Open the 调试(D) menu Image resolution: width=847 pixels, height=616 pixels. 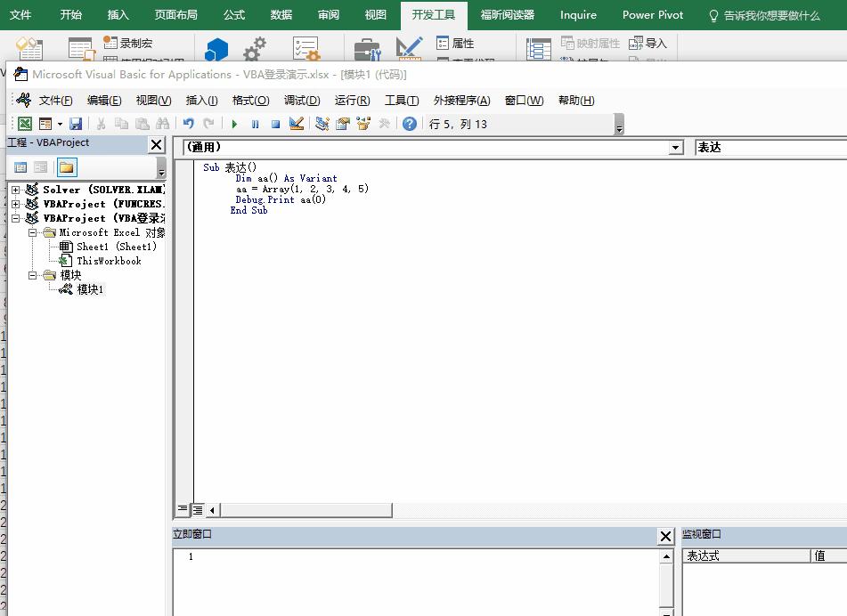point(301,101)
